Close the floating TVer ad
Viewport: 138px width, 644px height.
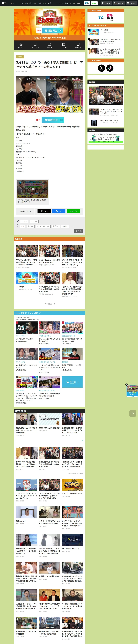pos(126,384)
